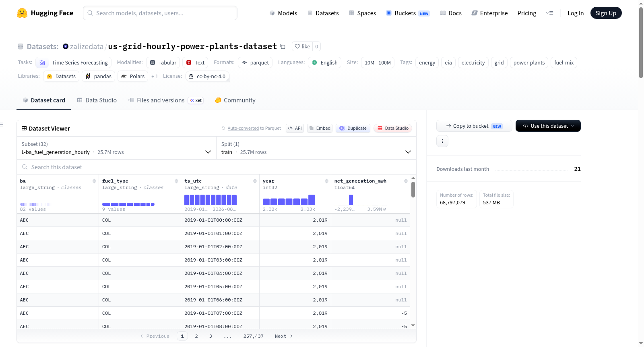The width and height of the screenshot is (644, 347).
Task: Open the Use this dataset dropdown
Action: 548,126
